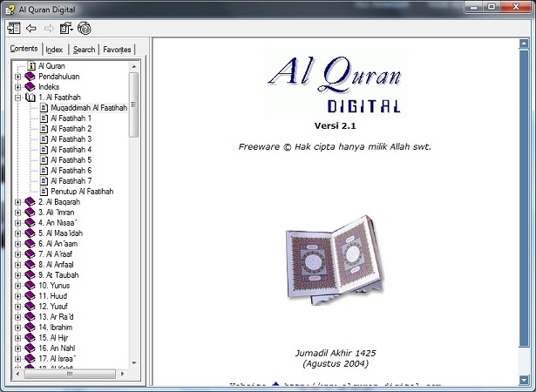Open the Al Faatihah 5 topic

(x=71, y=160)
